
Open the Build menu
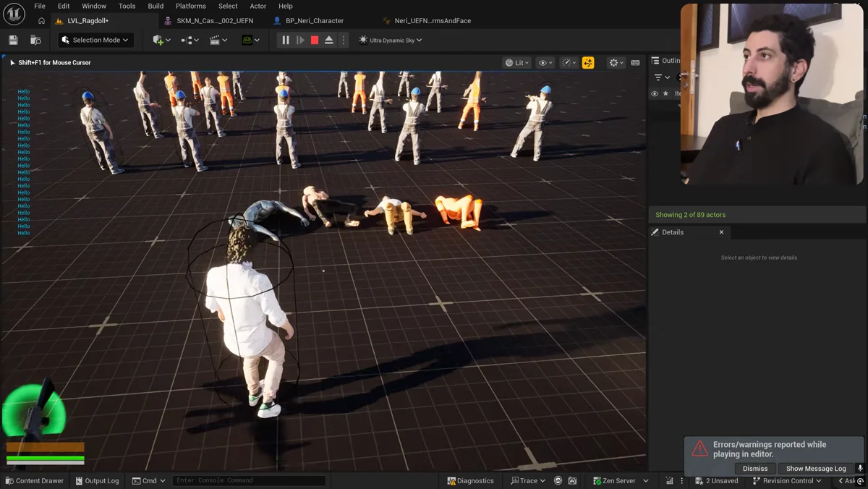pos(156,6)
